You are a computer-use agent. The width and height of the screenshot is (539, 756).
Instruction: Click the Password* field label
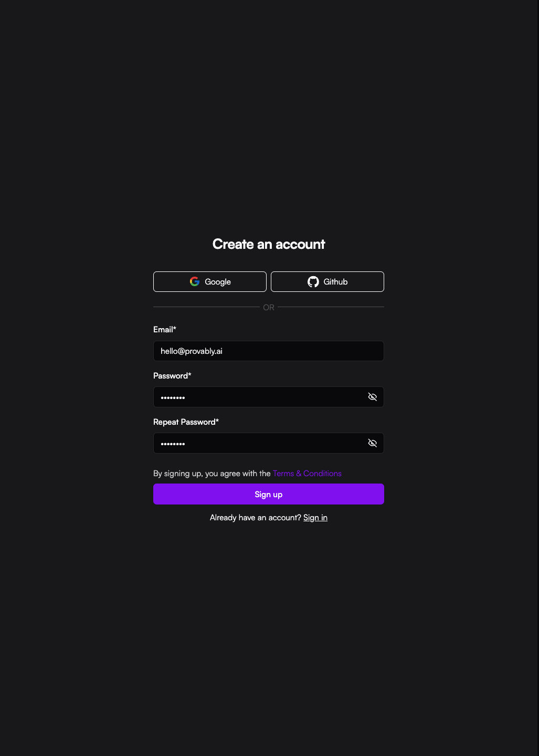click(172, 376)
